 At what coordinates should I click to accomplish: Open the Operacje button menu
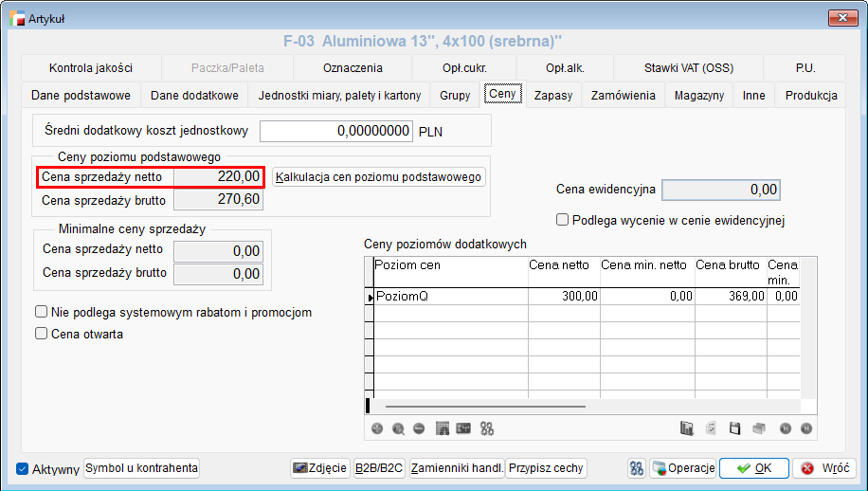click(x=682, y=468)
